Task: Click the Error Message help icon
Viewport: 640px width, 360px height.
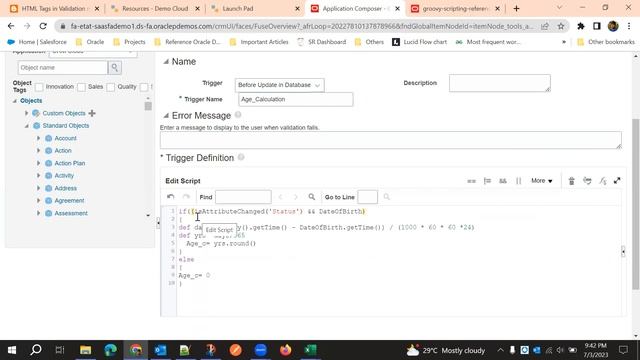Action: point(238,115)
